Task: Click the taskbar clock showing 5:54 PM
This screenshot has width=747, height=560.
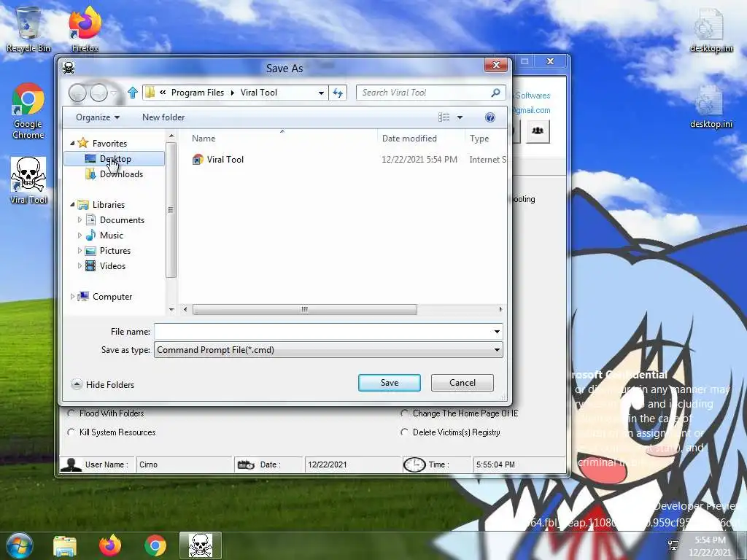Action: [x=710, y=545]
